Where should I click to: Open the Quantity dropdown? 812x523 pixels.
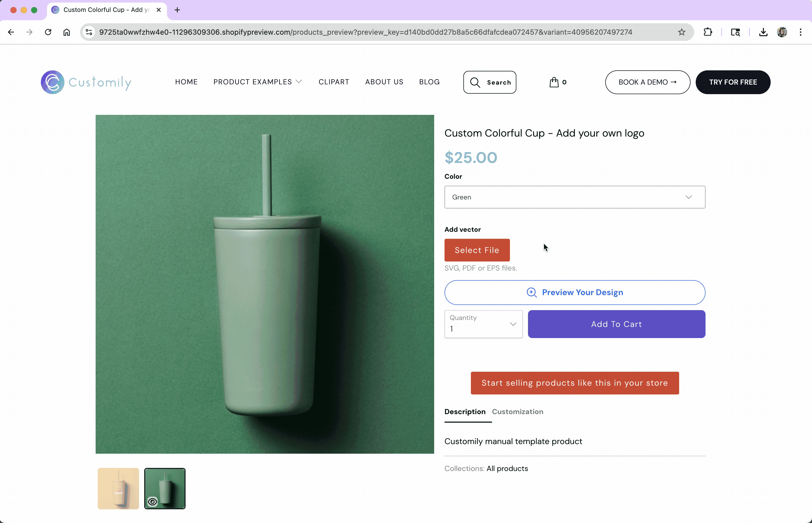coord(483,324)
